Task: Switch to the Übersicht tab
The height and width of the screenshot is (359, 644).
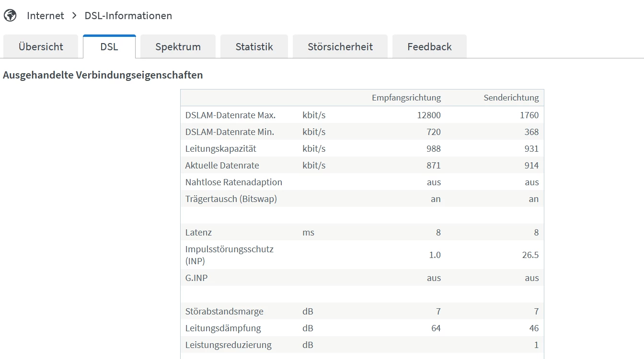Action: click(41, 47)
